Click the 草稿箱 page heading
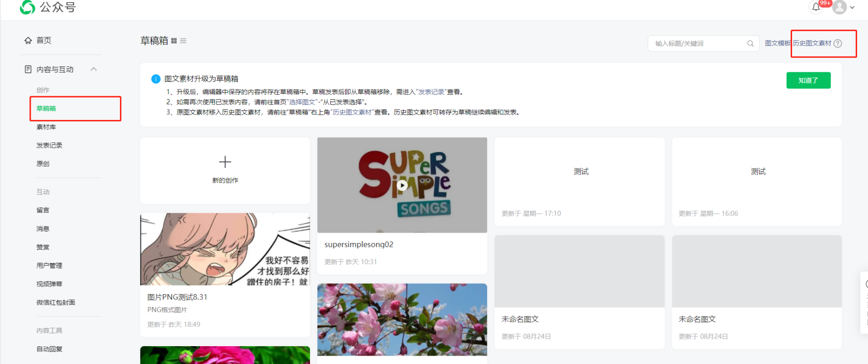 154,41
